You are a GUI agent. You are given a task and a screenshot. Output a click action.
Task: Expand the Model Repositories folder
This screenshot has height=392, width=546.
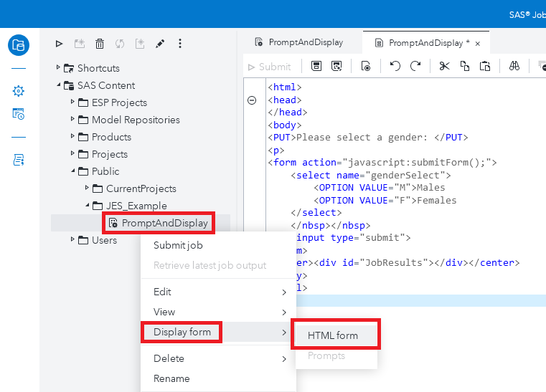73,120
